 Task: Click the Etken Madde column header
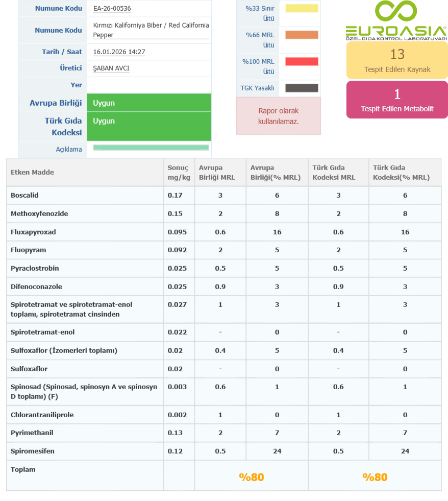(33, 173)
